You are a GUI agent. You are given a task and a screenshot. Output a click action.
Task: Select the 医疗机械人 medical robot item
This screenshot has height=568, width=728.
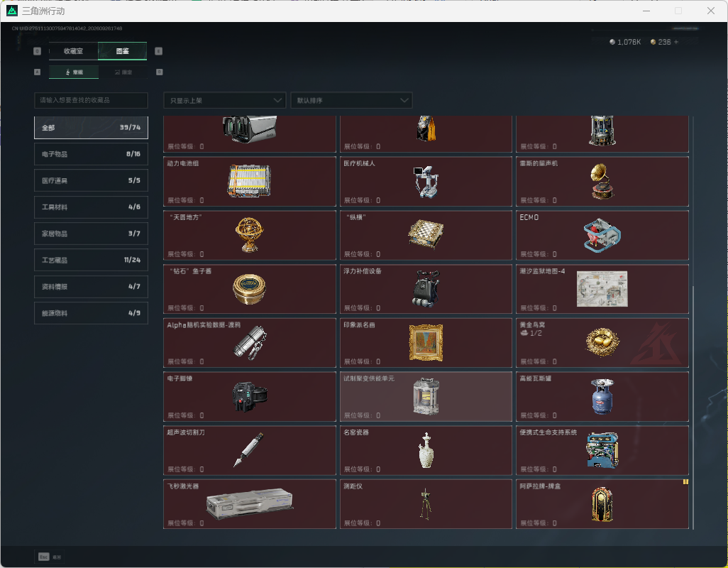pos(426,182)
